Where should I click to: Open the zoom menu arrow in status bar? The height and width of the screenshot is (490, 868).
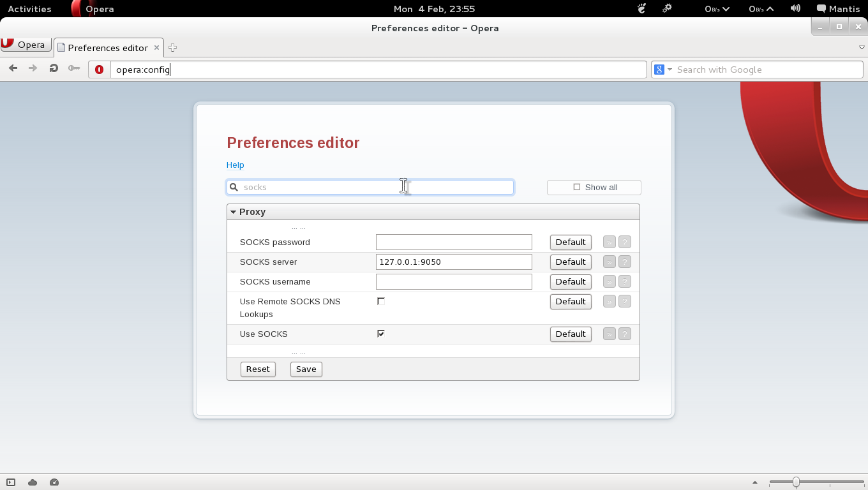(756, 482)
